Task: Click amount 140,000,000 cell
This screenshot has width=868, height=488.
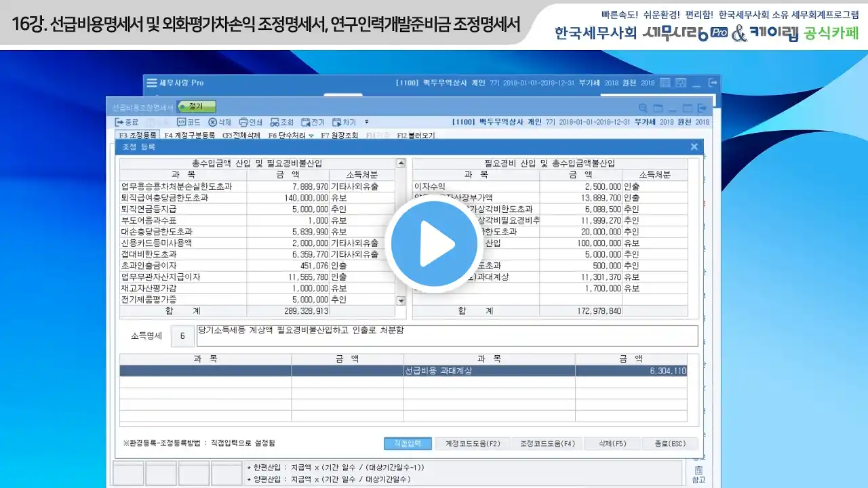Action: click(x=288, y=197)
